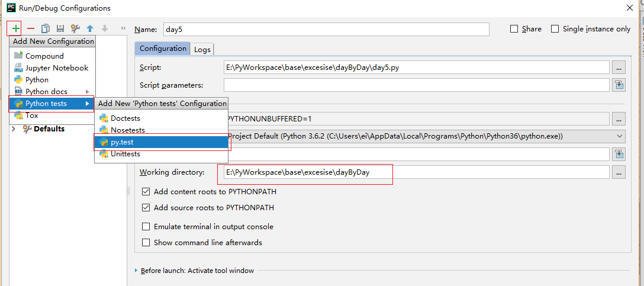Move configuration up with the blue arrow

click(x=90, y=28)
